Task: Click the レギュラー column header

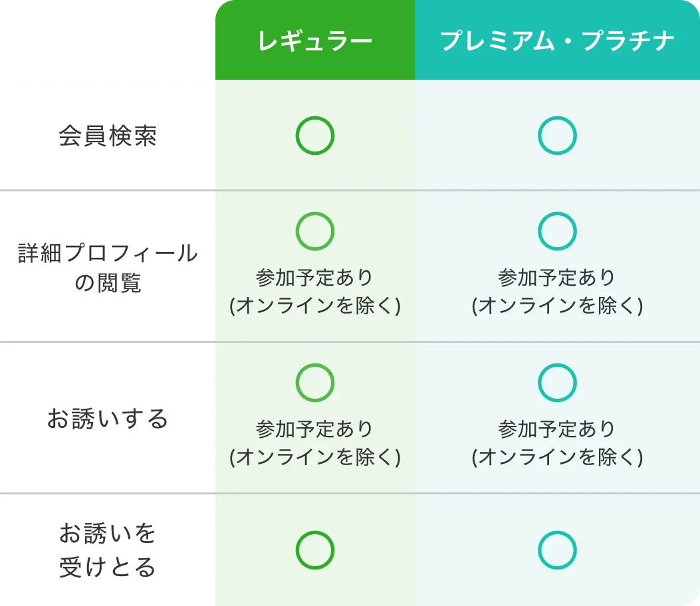Action: pyautogui.click(x=314, y=42)
